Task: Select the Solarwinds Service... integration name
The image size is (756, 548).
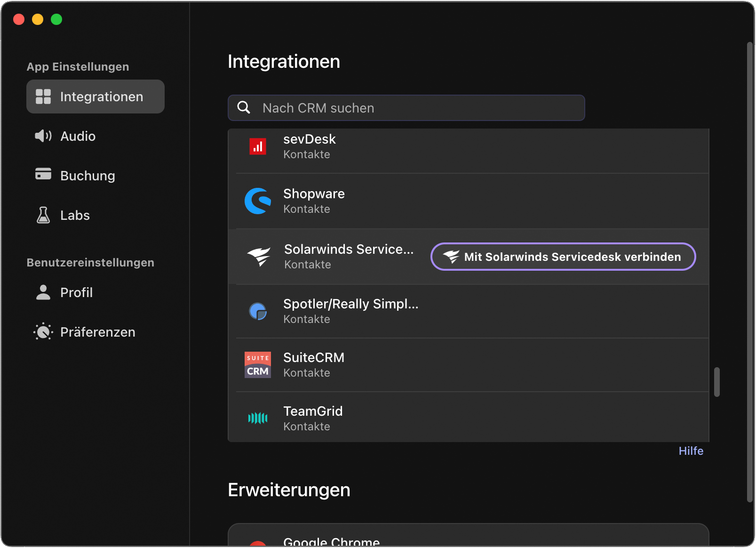Action: 349,249
